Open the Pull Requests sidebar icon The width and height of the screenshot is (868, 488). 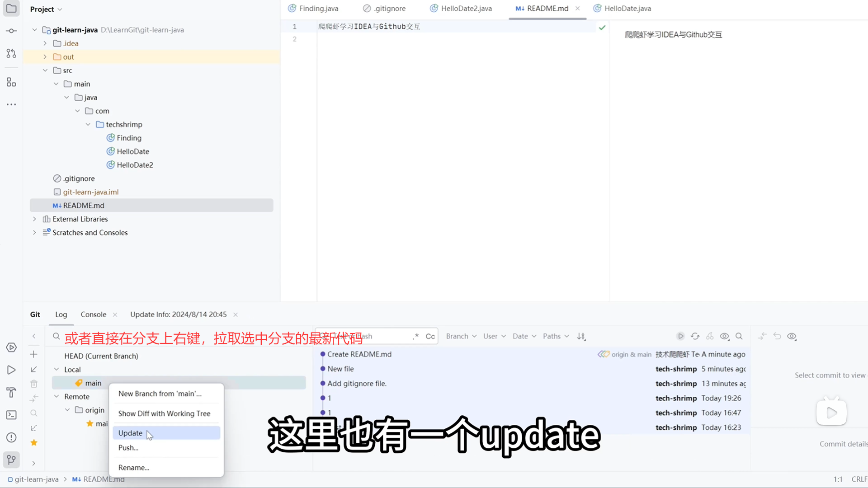coord(11,53)
